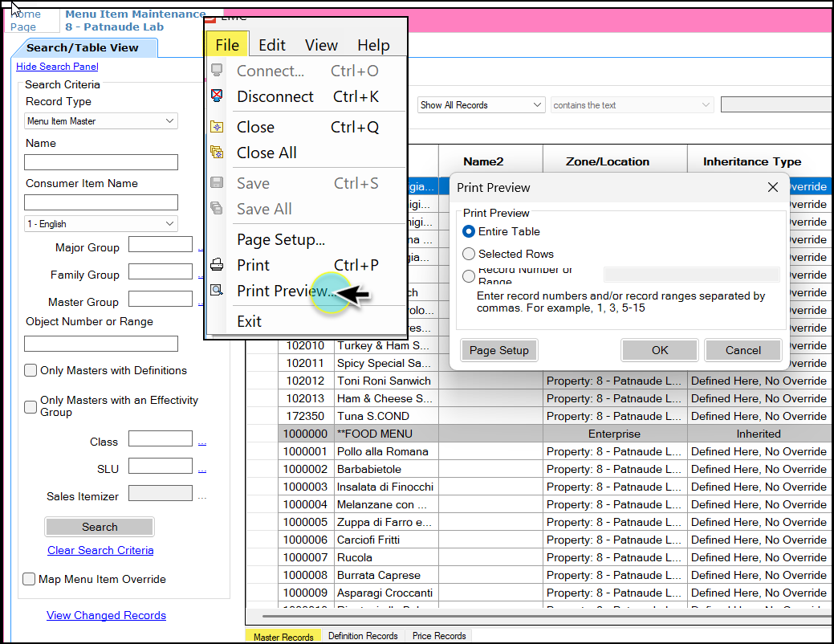
Task: Click the printer icon beside Print
Action: pyautogui.click(x=217, y=264)
